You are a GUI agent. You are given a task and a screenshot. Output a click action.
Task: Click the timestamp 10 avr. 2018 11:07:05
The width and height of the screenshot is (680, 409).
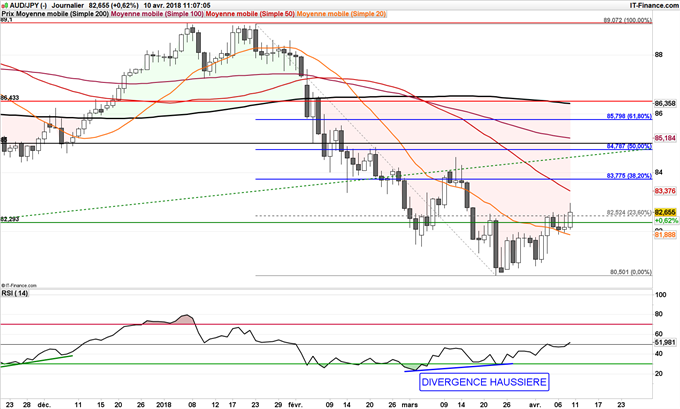click(x=177, y=6)
